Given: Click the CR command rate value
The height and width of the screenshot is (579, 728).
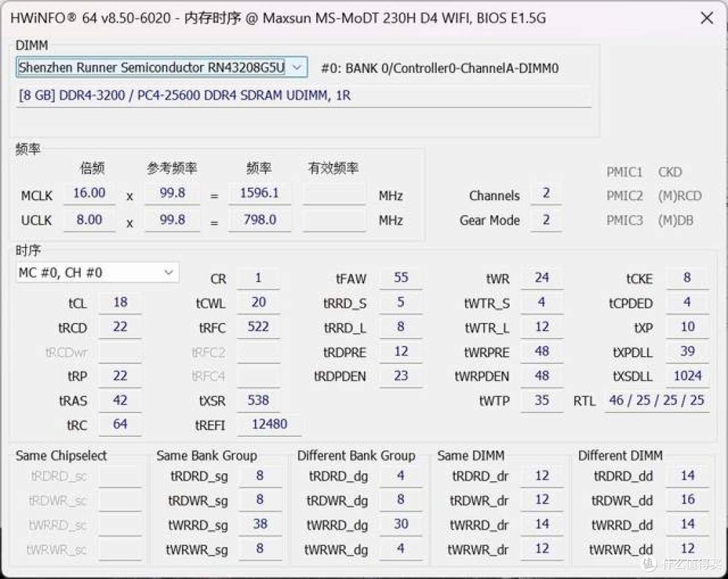Looking at the screenshot, I should coord(258,278).
